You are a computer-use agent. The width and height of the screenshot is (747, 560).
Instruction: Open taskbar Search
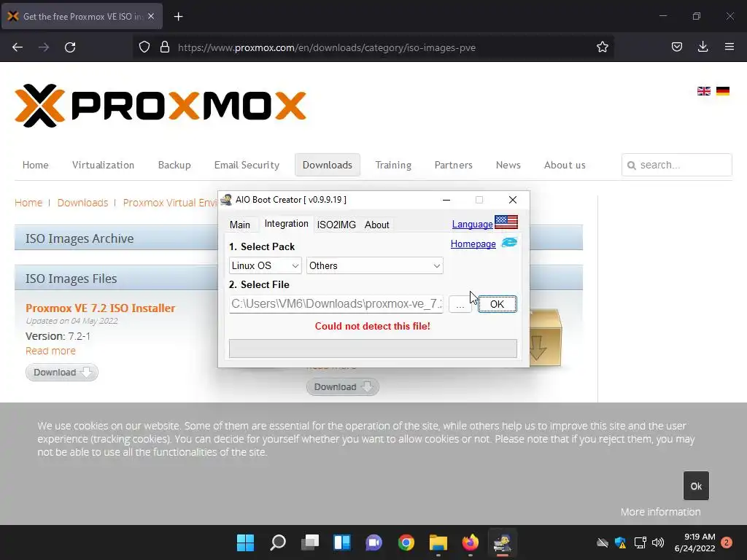278,542
